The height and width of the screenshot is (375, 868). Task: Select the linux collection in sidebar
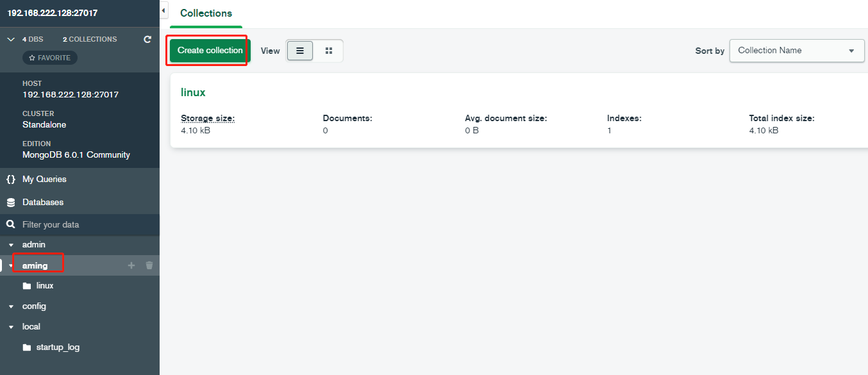click(x=45, y=286)
